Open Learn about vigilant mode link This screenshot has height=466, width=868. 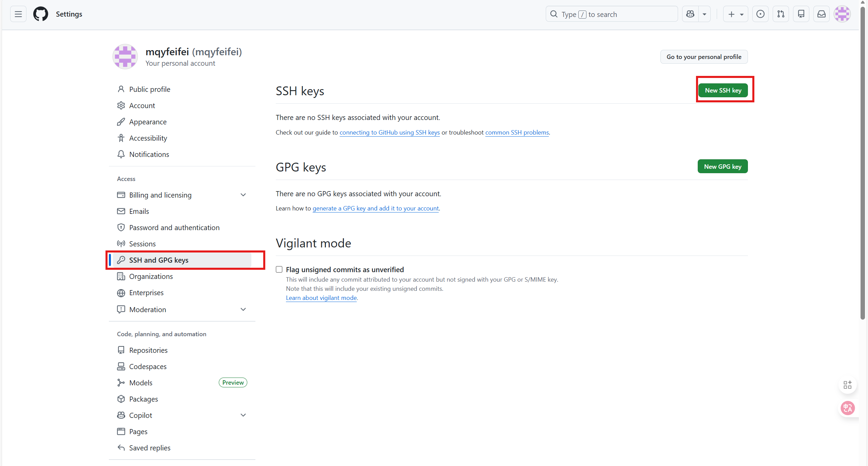click(x=321, y=298)
